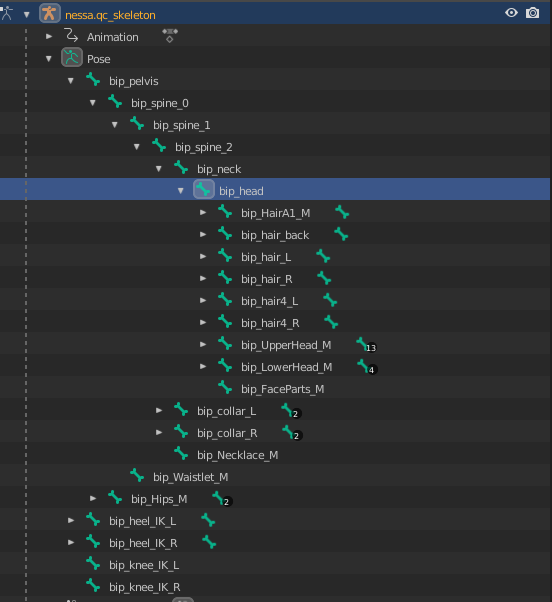Screen dimensions: 552x602
Task: Select the bip_head row label
Action: click(241, 191)
